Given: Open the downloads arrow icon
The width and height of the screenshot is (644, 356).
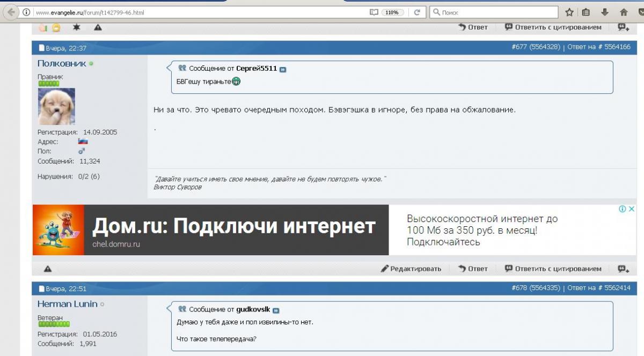Looking at the screenshot, I should tap(605, 12).
